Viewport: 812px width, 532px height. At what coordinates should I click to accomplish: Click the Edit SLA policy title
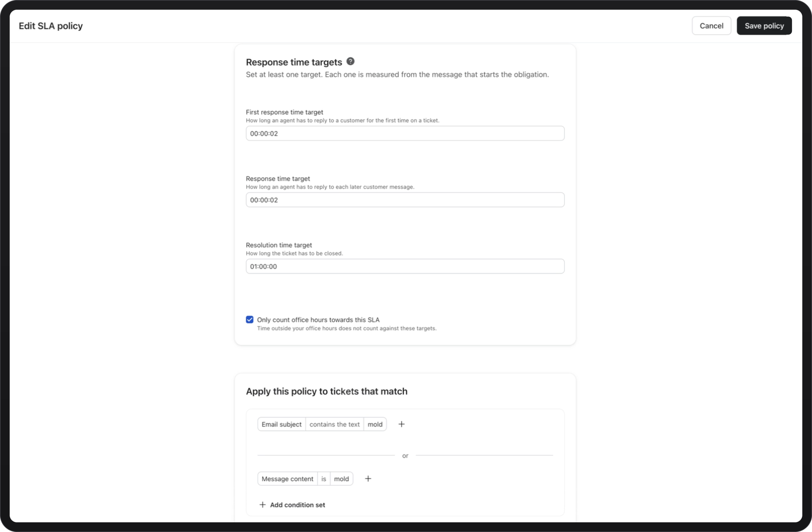51,26
